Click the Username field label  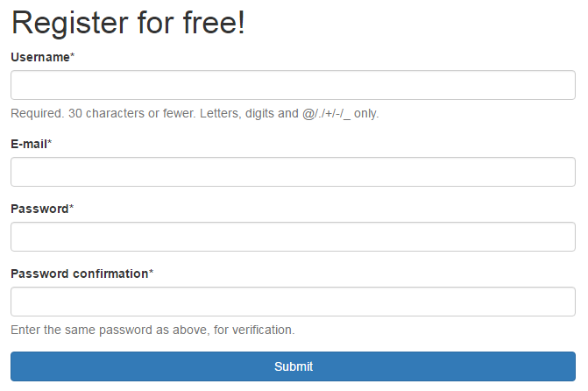[x=40, y=57]
